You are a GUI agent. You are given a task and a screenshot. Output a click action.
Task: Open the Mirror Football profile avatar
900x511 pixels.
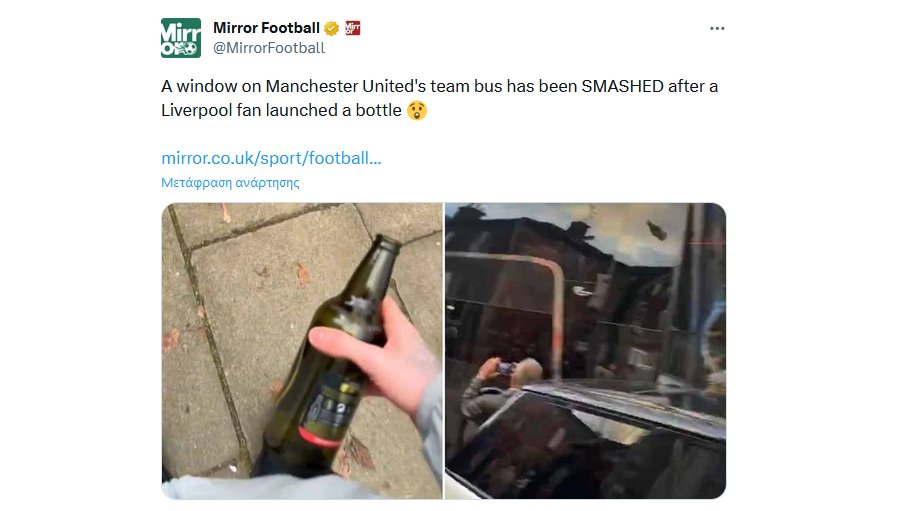click(x=181, y=38)
